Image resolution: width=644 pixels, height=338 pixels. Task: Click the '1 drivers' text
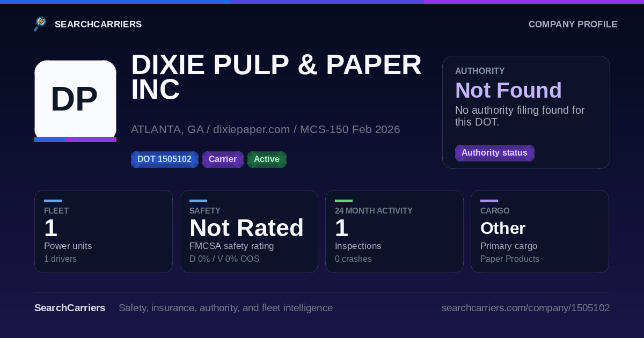[60, 259]
